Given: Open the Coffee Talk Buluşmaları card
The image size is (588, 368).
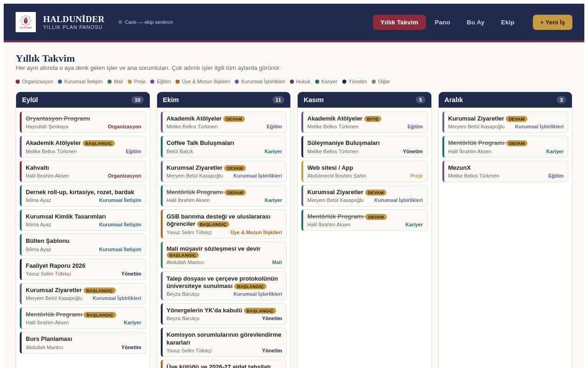Looking at the screenshot, I should click(x=224, y=147).
